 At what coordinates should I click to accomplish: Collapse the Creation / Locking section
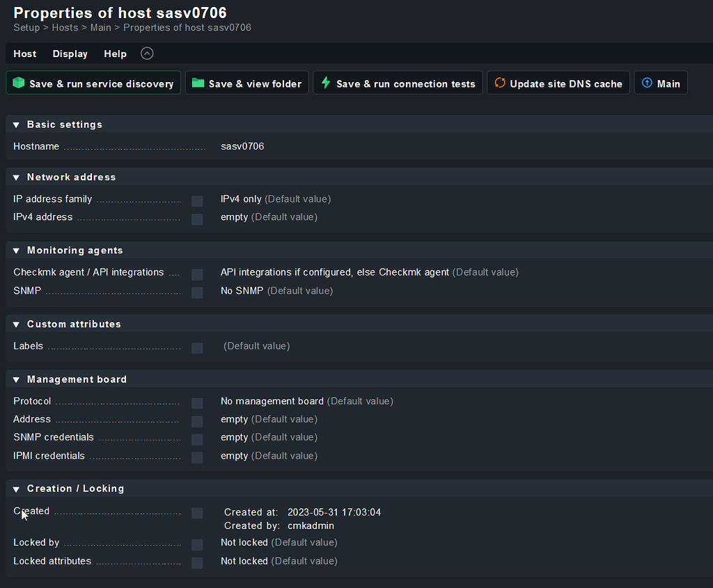(16, 489)
